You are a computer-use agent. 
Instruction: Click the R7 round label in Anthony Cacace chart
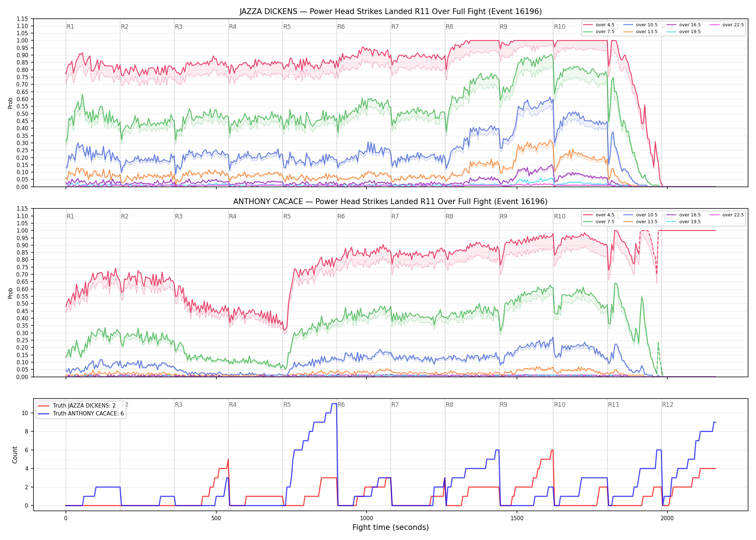tap(395, 216)
